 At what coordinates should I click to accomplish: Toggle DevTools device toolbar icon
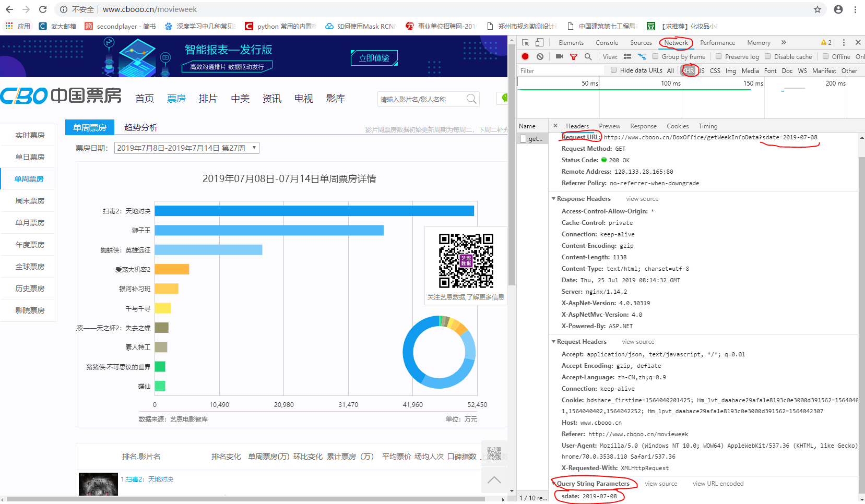pos(539,42)
